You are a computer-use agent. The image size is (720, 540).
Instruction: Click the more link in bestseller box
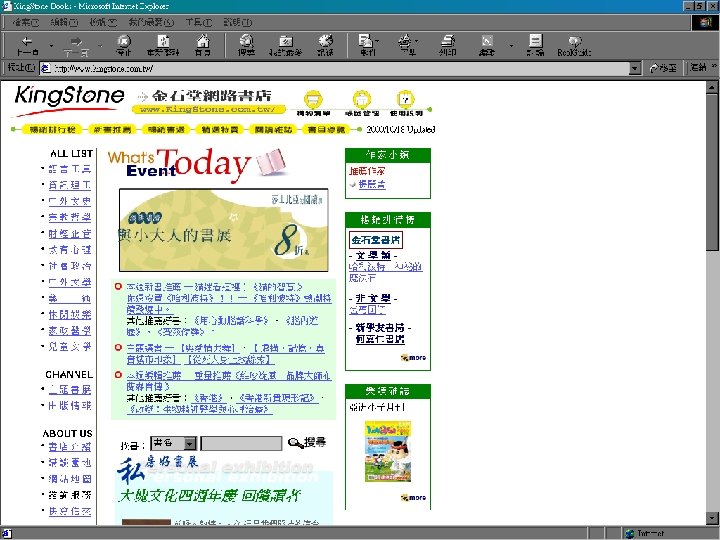click(x=413, y=357)
